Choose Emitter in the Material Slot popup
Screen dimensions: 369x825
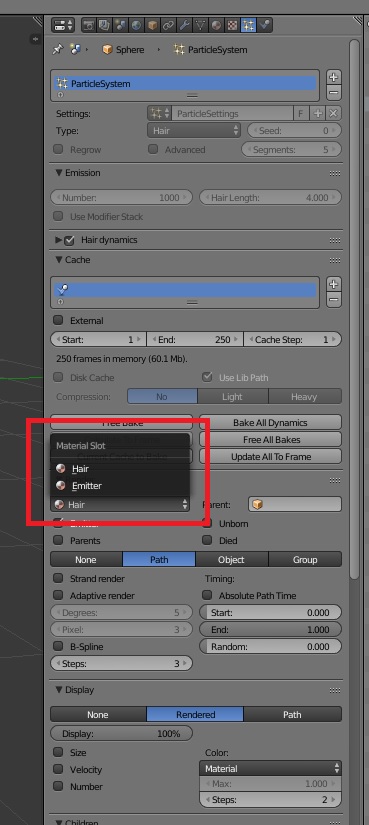pyautogui.click(x=120, y=486)
